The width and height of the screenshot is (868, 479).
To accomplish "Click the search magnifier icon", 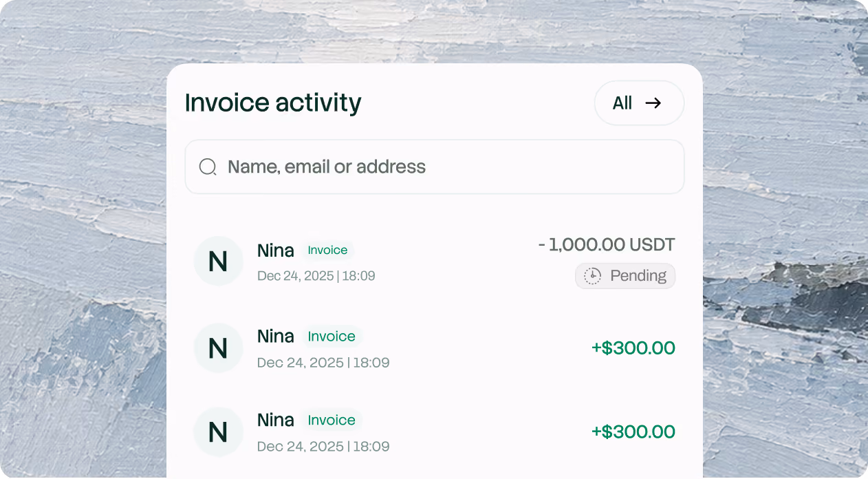I will (x=208, y=167).
